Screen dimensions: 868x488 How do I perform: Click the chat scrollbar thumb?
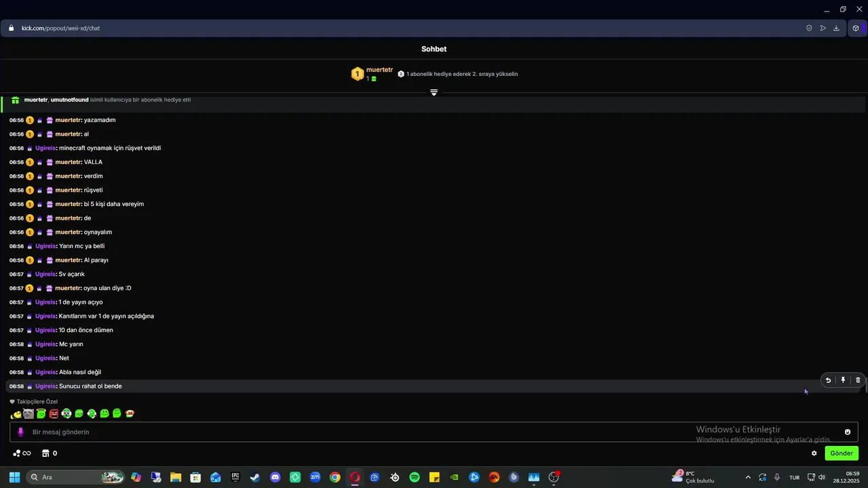pos(866,385)
